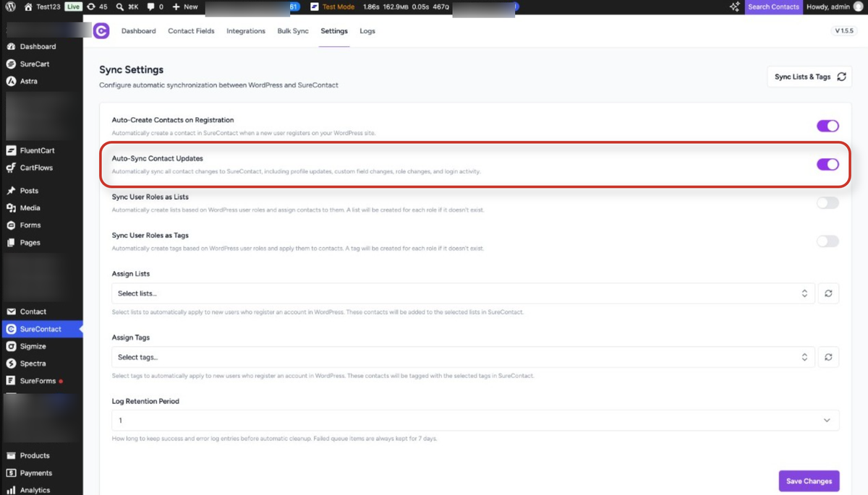The height and width of the screenshot is (495, 868).
Task: Open CartFlows icon in sidebar
Action: [x=11, y=168]
